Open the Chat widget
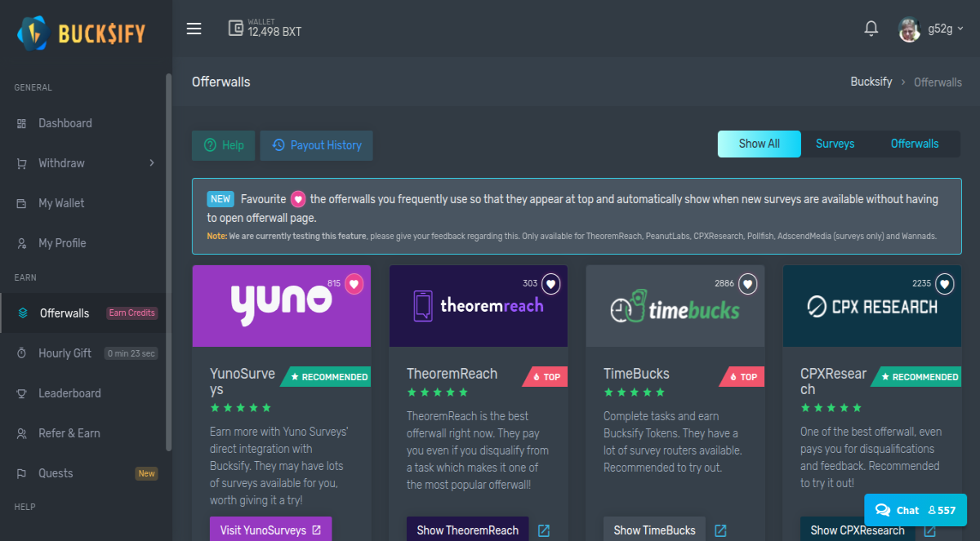The height and width of the screenshot is (541, 980). coord(915,510)
